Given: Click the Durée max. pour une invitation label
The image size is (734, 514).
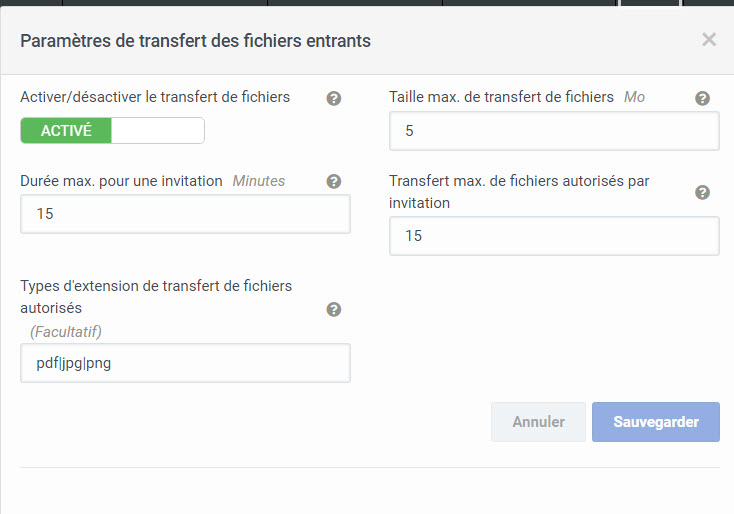Looking at the screenshot, I should [121, 181].
